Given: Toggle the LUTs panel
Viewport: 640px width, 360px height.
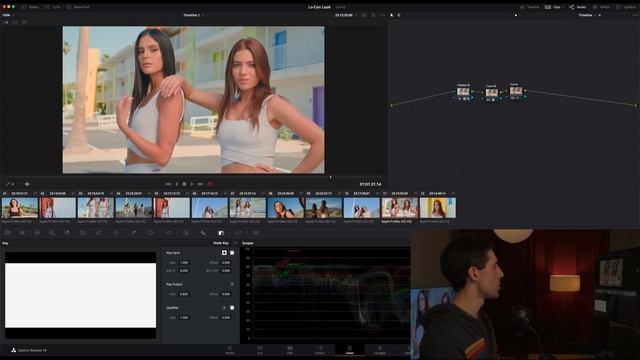Looking at the screenshot, I should pyautogui.click(x=53, y=7).
